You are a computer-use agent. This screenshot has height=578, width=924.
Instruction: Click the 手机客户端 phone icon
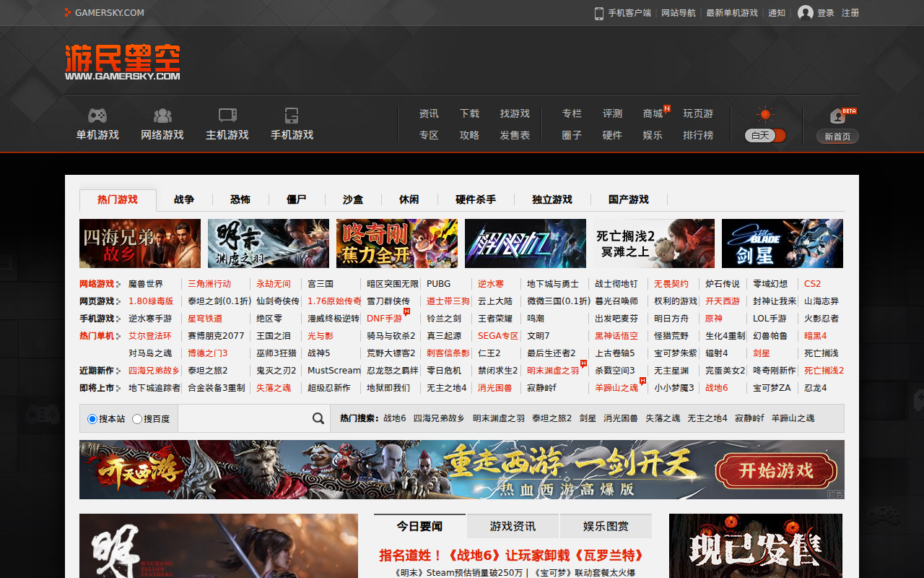[x=598, y=13]
